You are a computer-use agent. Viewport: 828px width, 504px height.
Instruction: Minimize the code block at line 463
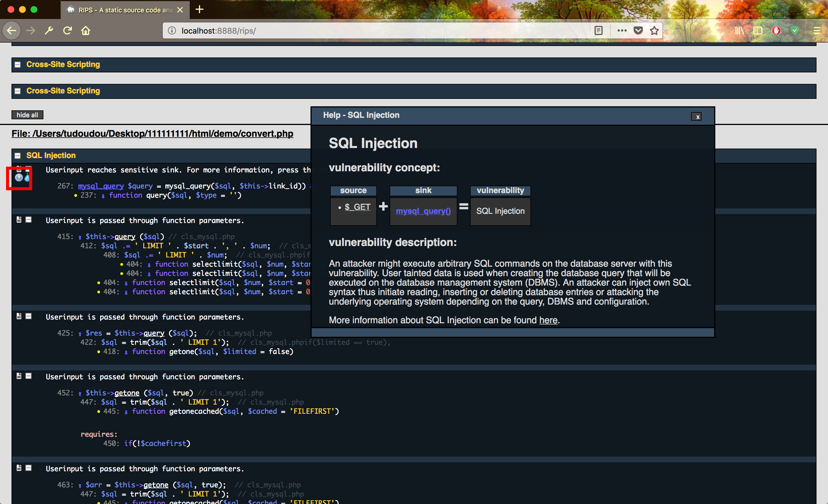(28, 468)
